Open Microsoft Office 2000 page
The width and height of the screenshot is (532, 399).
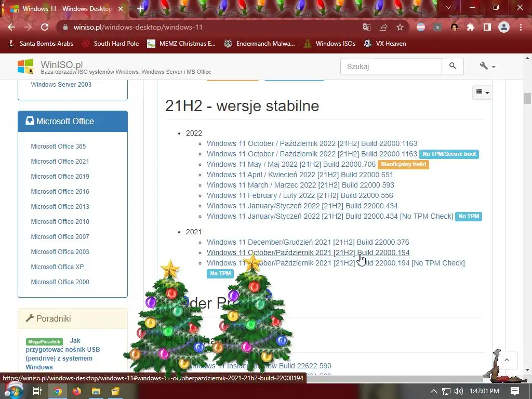point(60,282)
